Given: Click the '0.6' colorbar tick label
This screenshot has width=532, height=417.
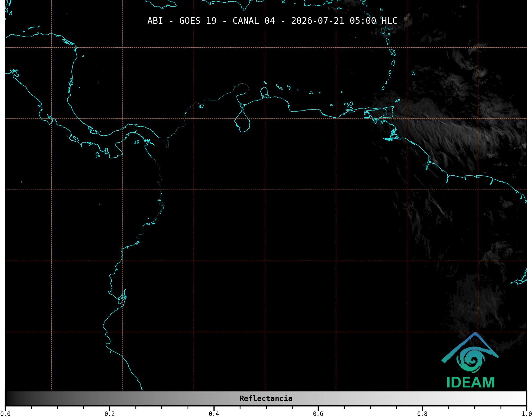Looking at the screenshot, I should [318, 414].
